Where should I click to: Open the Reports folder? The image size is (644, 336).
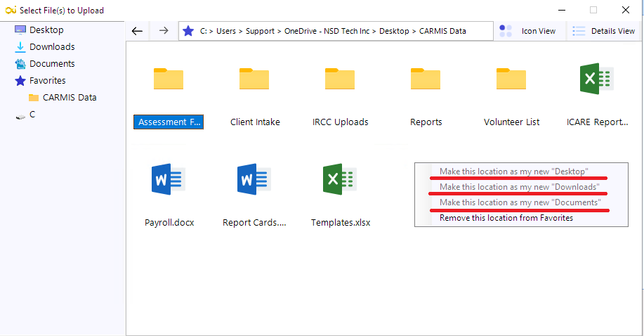point(426,79)
